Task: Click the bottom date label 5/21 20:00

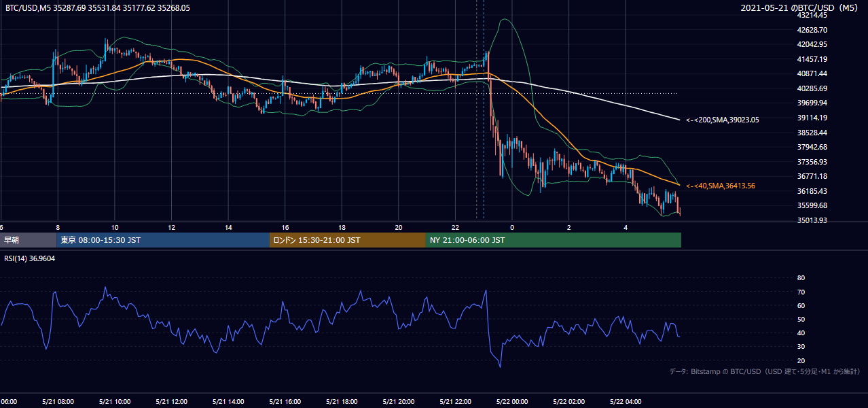Action: pyautogui.click(x=399, y=401)
